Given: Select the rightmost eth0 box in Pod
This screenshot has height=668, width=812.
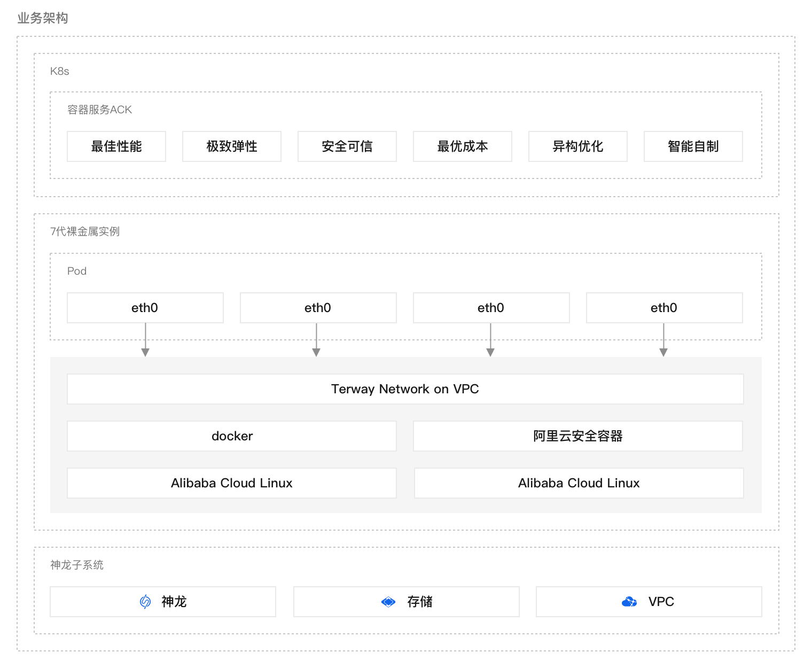Looking at the screenshot, I should coord(665,308).
